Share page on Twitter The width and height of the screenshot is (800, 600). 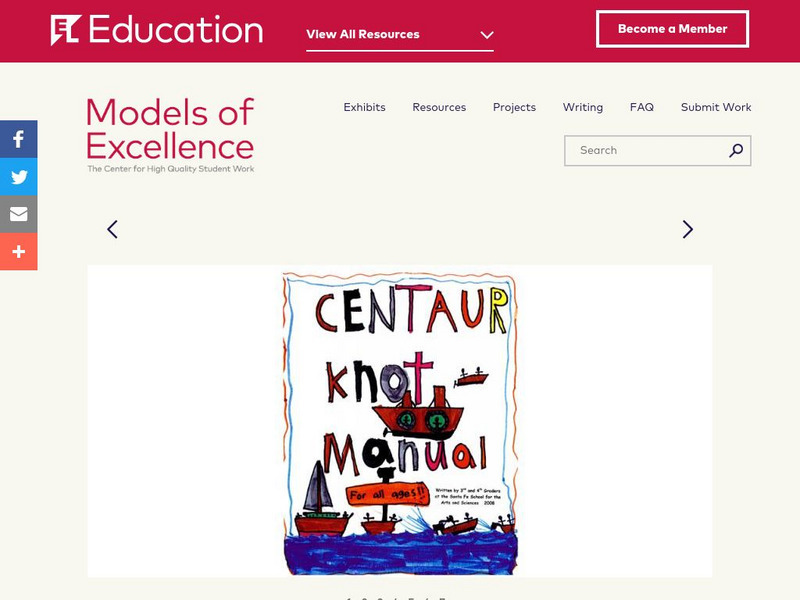pyautogui.click(x=18, y=177)
